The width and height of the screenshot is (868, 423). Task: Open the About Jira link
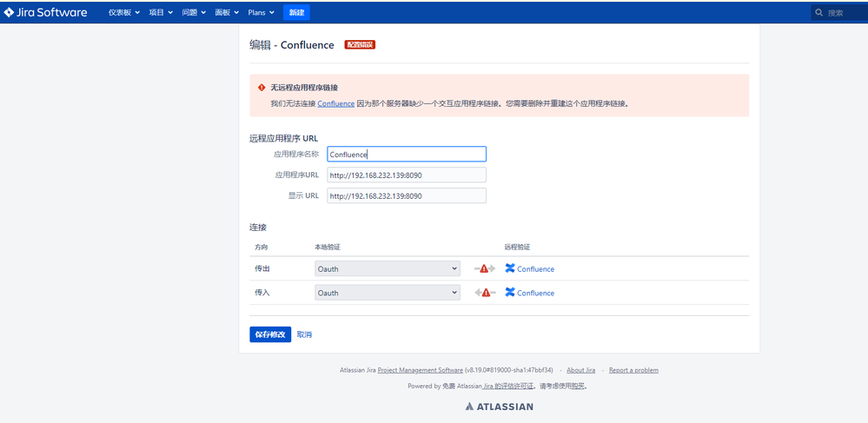[580, 370]
